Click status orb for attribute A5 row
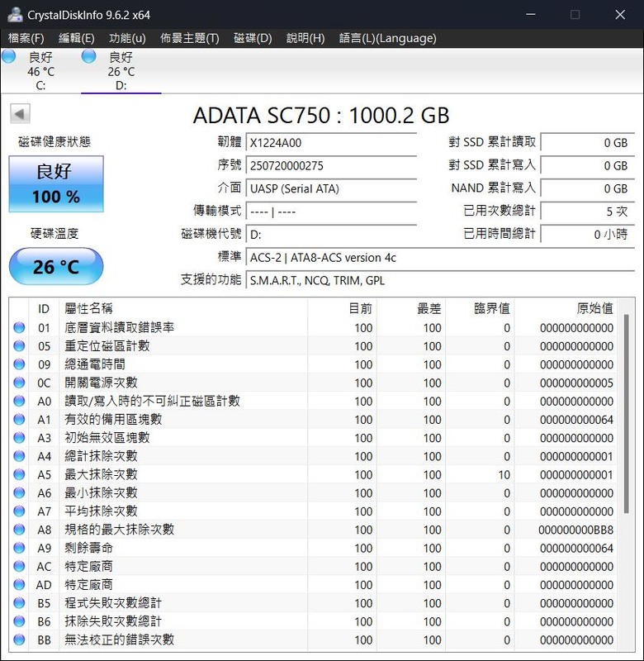Image resolution: width=644 pixels, height=661 pixels. pyautogui.click(x=19, y=474)
